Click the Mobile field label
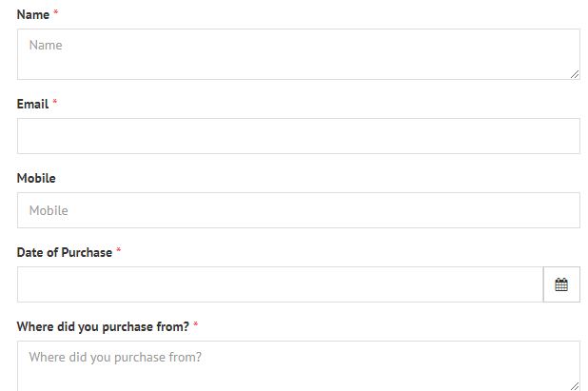 tap(36, 178)
